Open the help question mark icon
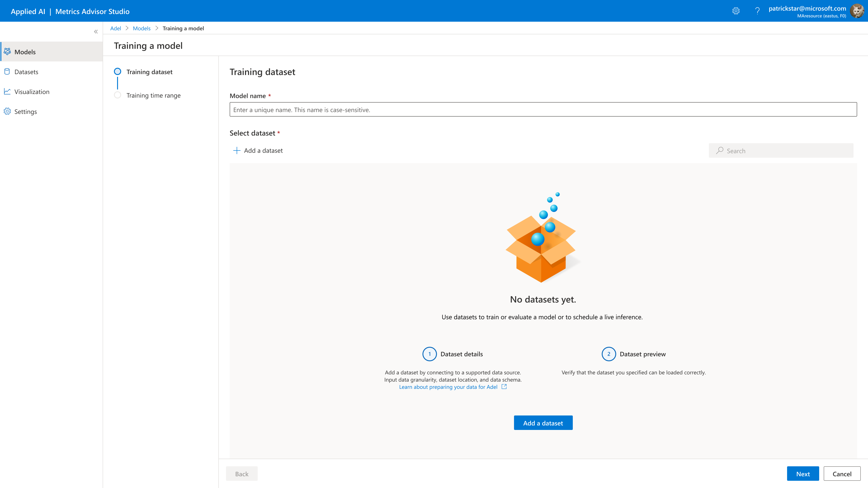 (757, 11)
